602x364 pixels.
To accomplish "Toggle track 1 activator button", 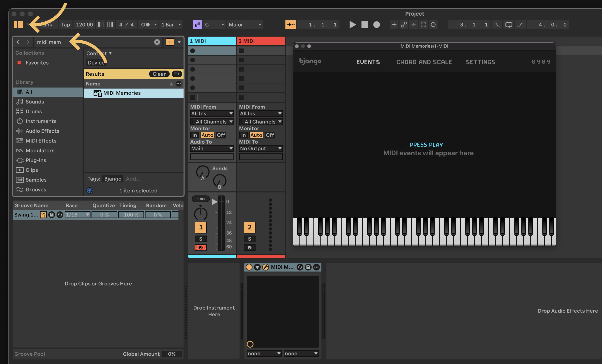I will coord(201,227).
